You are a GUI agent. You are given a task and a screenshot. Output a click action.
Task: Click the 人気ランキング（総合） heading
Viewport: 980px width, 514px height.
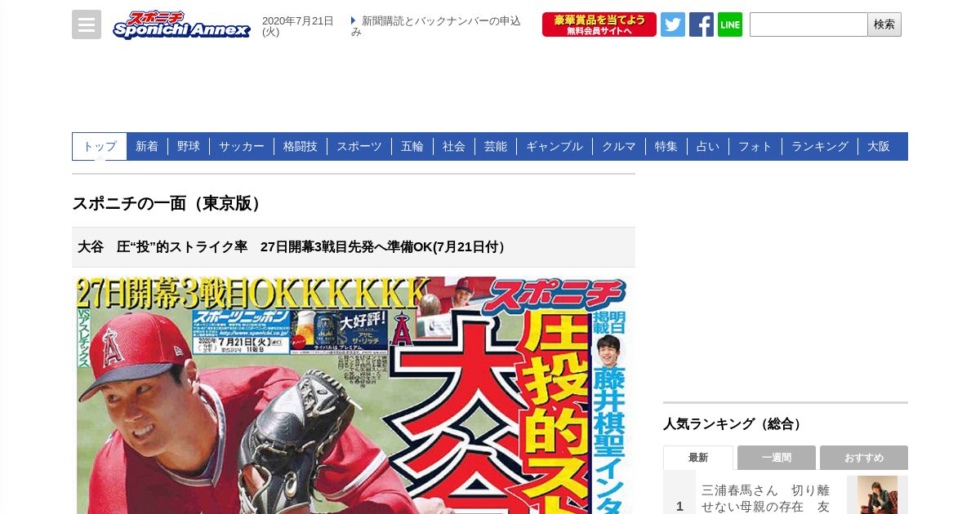click(x=734, y=423)
